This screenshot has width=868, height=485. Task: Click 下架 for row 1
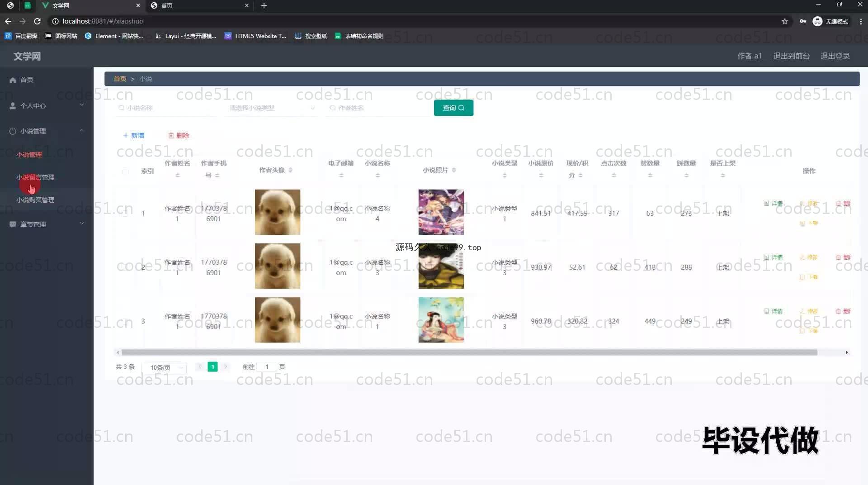click(809, 223)
